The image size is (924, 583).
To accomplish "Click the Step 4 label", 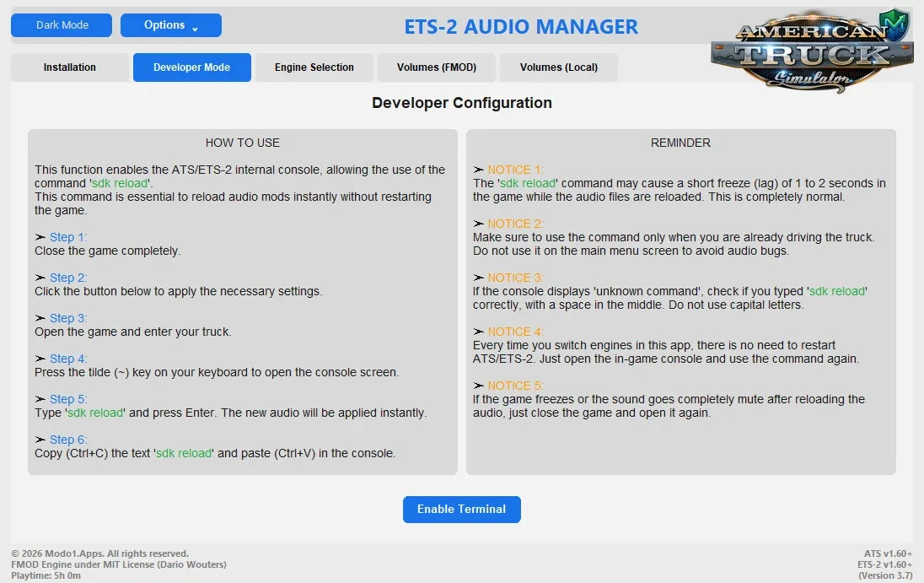I will click(x=67, y=359).
